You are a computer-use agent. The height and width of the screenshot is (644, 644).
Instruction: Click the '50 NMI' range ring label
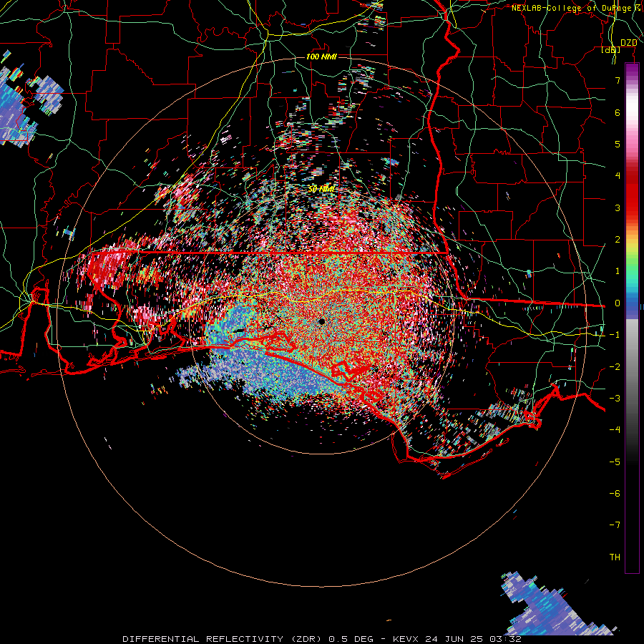[x=321, y=189]
